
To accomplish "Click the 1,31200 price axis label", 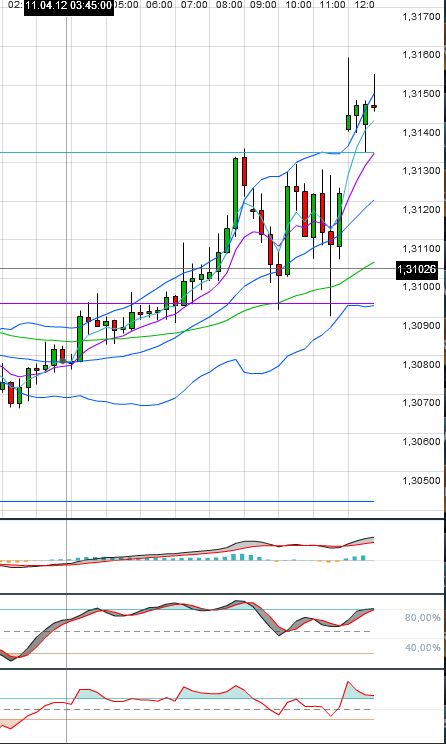I will (421, 209).
